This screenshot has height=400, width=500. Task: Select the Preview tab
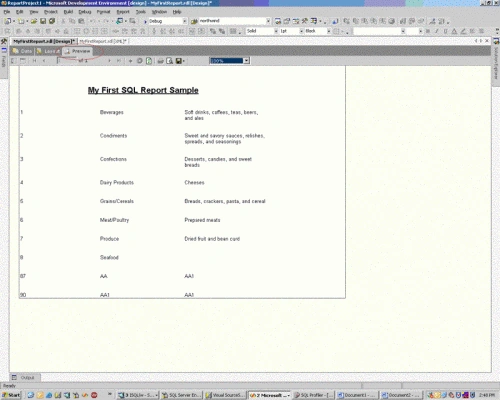click(x=77, y=51)
